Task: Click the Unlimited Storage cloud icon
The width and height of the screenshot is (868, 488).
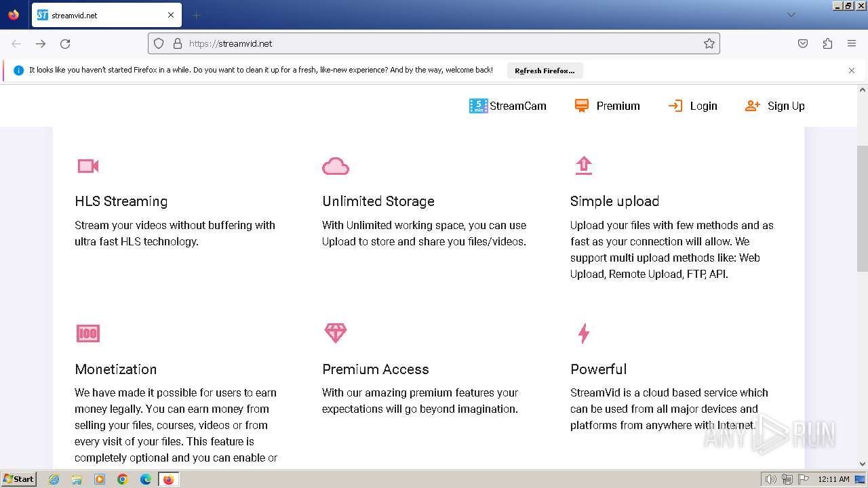Action: [x=335, y=166]
